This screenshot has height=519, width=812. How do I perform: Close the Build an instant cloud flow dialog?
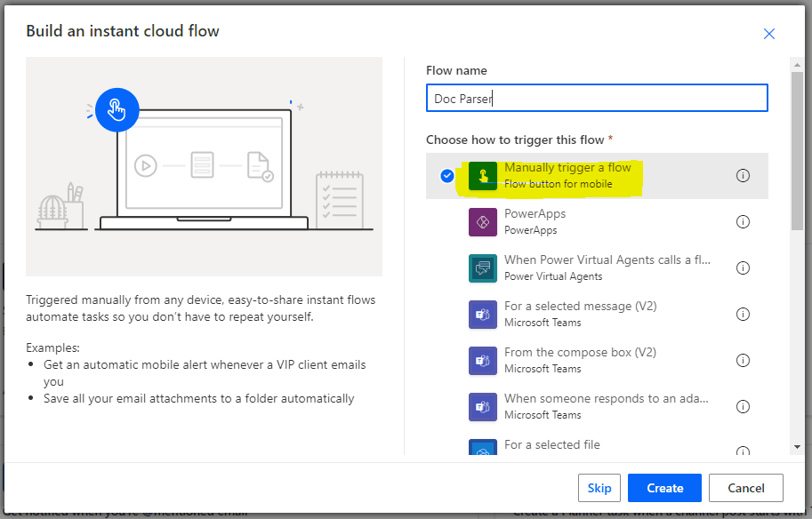769,34
